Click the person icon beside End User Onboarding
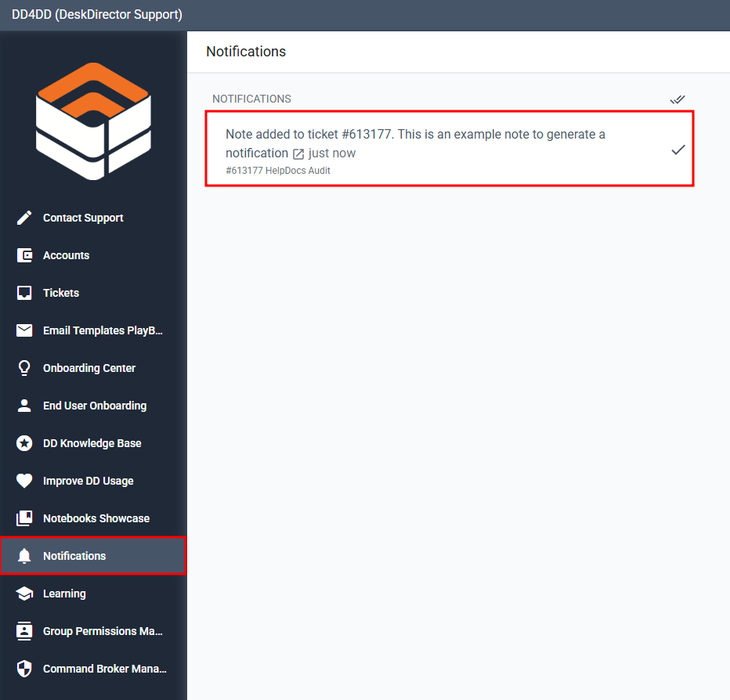Image resolution: width=730 pixels, height=700 pixels. [x=24, y=406]
